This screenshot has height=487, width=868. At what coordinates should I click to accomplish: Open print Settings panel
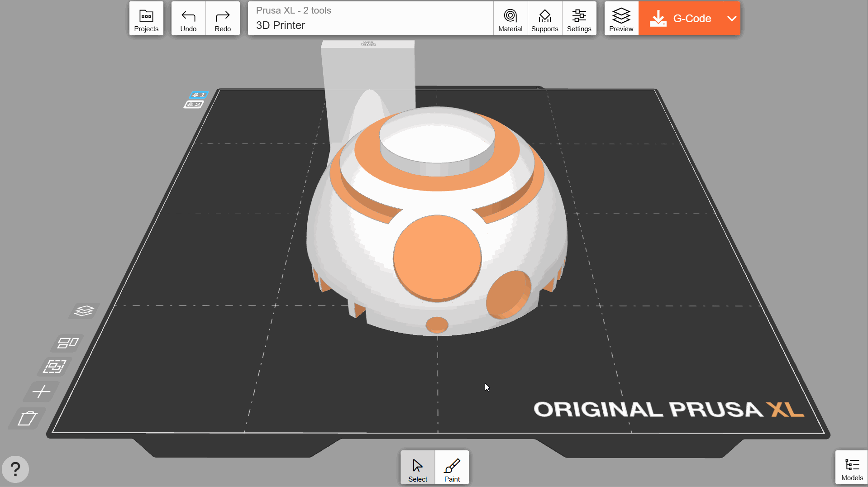[x=579, y=19]
